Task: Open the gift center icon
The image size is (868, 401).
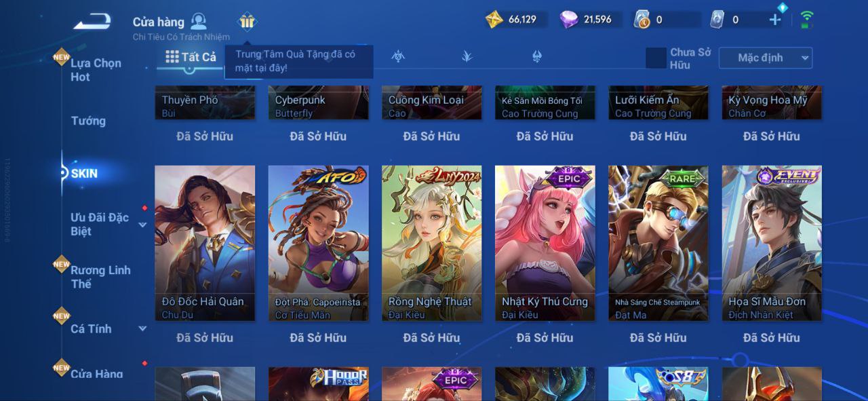Action: coord(247,22)
